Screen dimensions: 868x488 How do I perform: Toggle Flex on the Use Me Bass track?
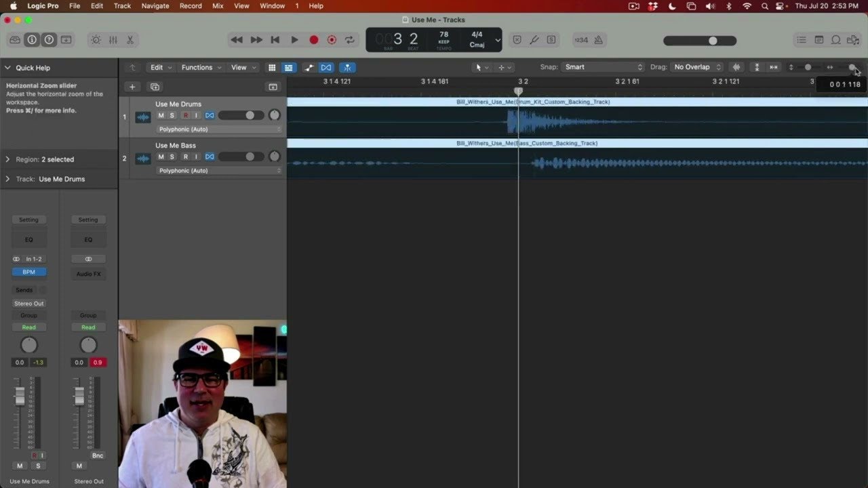(210, 157)
